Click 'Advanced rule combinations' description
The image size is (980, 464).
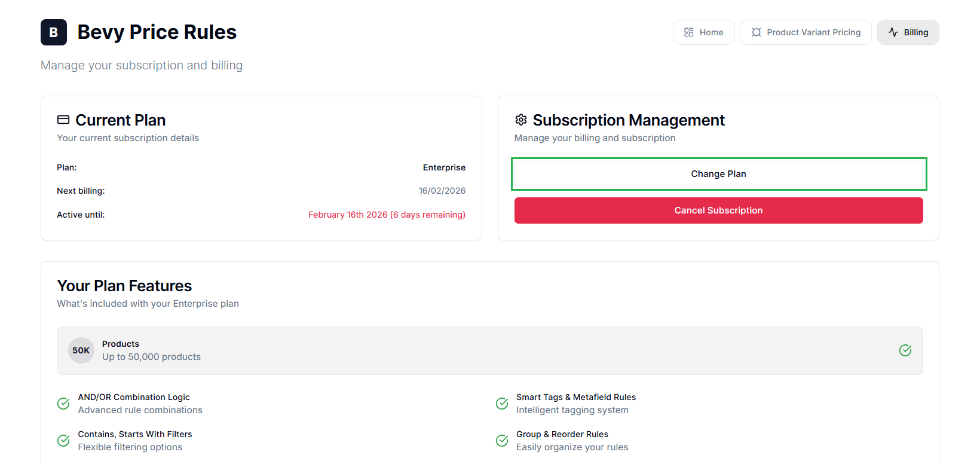tap(140, 410)
